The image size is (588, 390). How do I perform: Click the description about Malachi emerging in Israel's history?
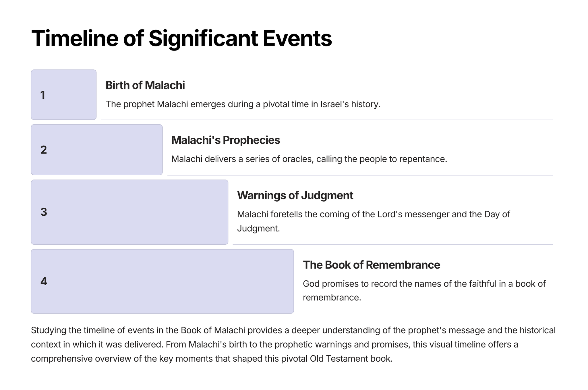click(x=243, y=104)
